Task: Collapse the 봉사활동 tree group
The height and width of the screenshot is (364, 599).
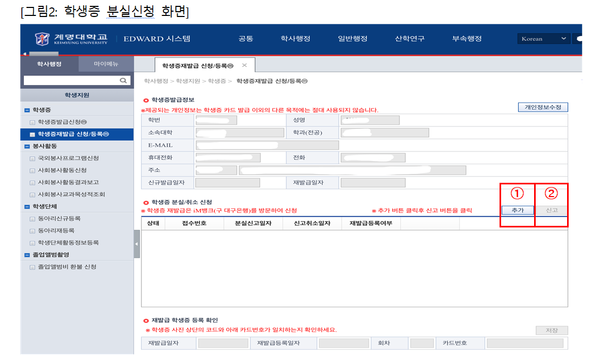Action: click(x=27, y=146)
